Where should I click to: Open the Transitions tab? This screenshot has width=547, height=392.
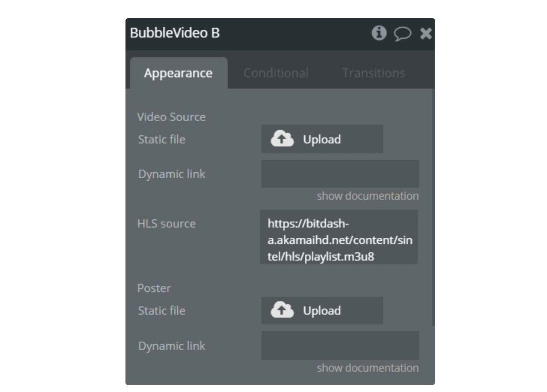click(x=373, y=73)
